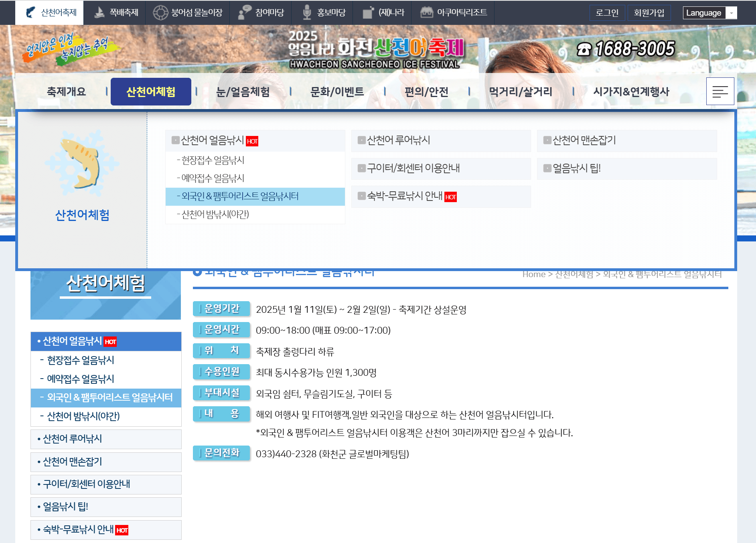Click sidebar item 얼음낚시 팁!

click(106, 507)
